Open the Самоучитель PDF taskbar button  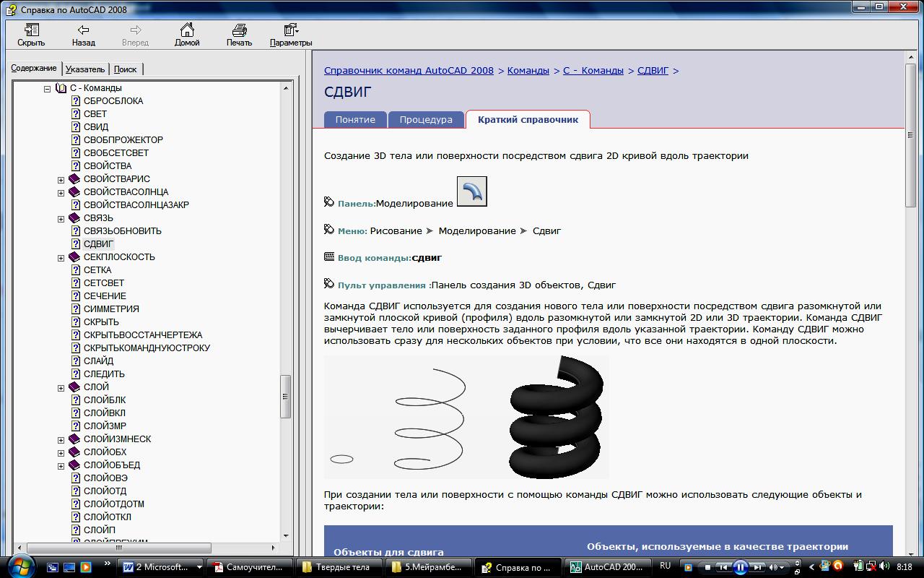(x=250, y=567)
